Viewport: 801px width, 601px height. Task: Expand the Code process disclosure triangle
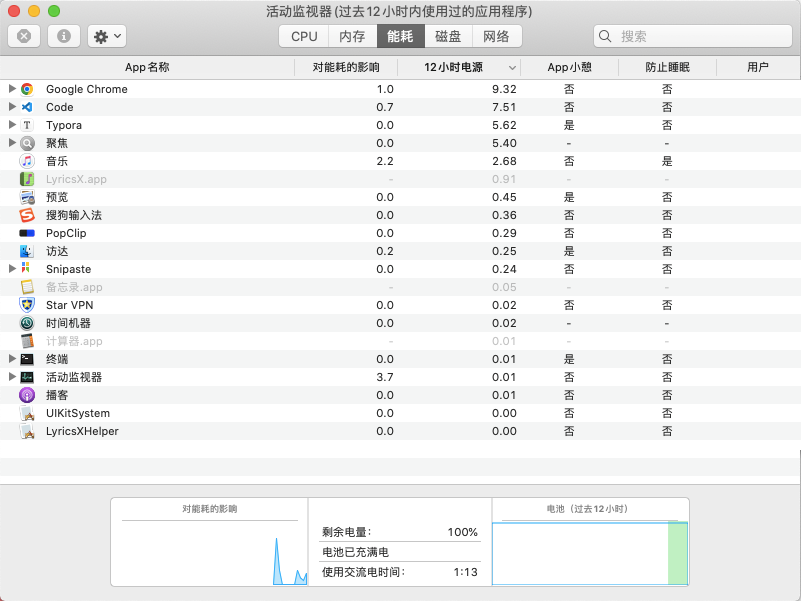[x=12, y=107]
